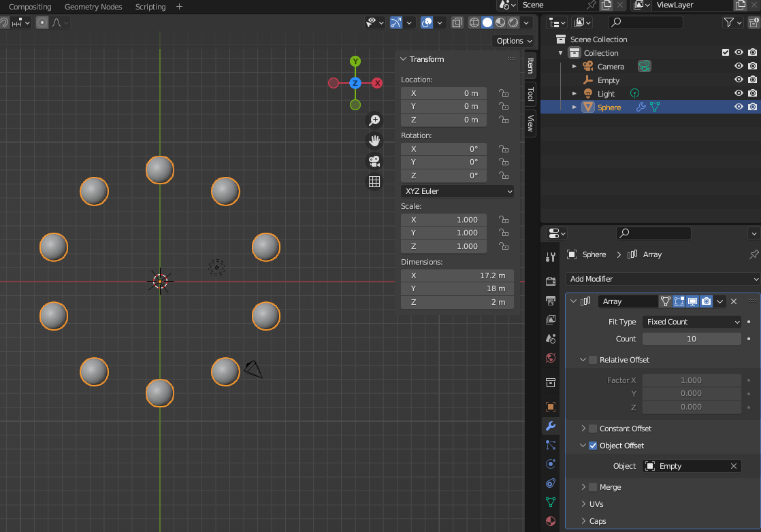Open the XYZ Euler rotation mode dropdown
Image resolution: width=761 pixels, height=532 pixels.
(457, 191)
